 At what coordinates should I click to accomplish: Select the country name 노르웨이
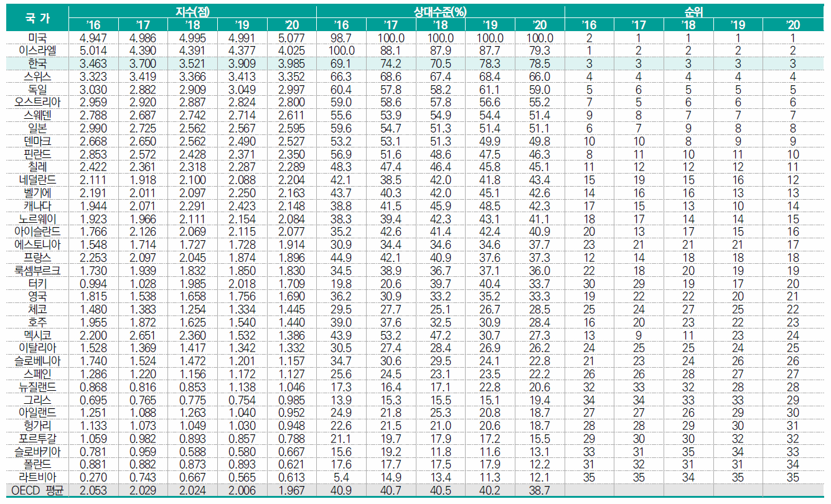37,219
